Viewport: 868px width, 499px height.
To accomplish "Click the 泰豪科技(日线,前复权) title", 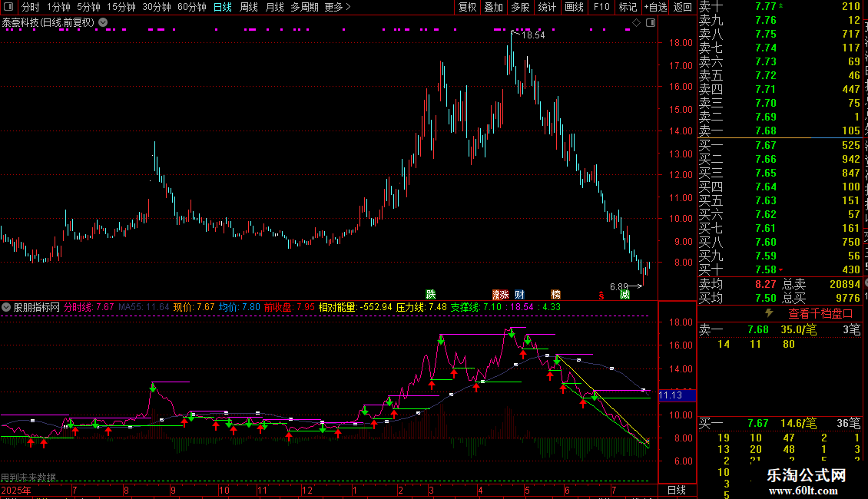I will (x=48, y=23).
